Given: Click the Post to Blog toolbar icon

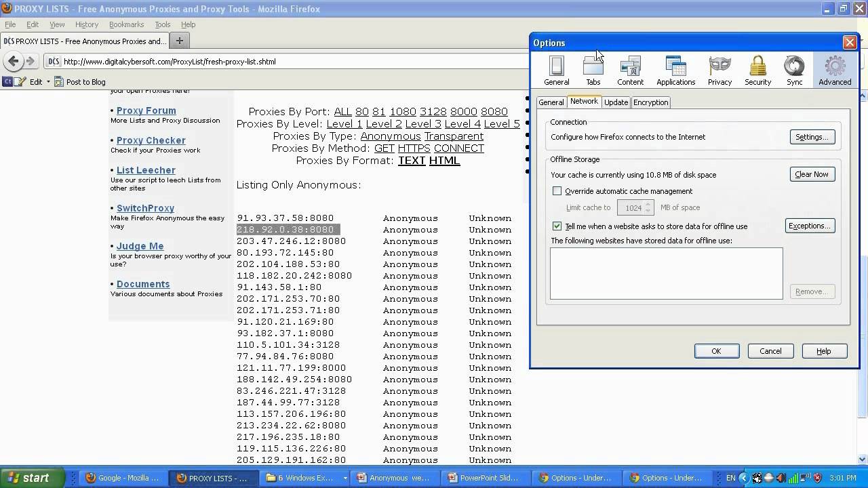Looking at the screenshot, I should 59,81.
